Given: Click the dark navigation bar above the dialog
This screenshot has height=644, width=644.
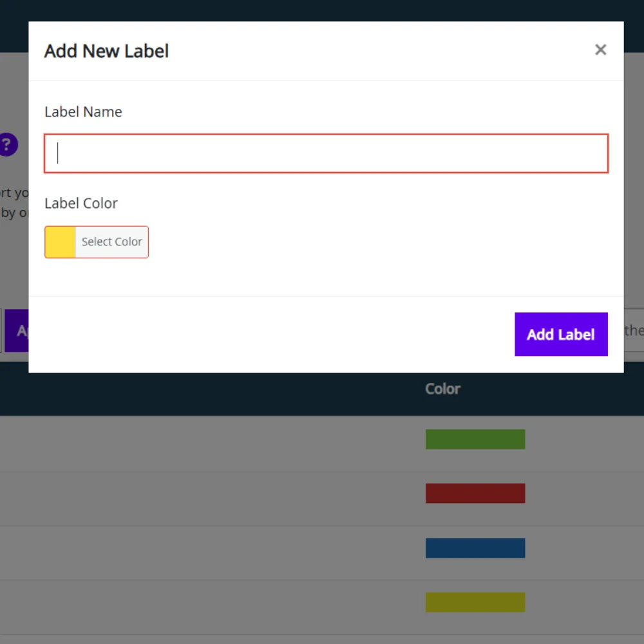Looking at the screenshot, I should click(322, 10).
